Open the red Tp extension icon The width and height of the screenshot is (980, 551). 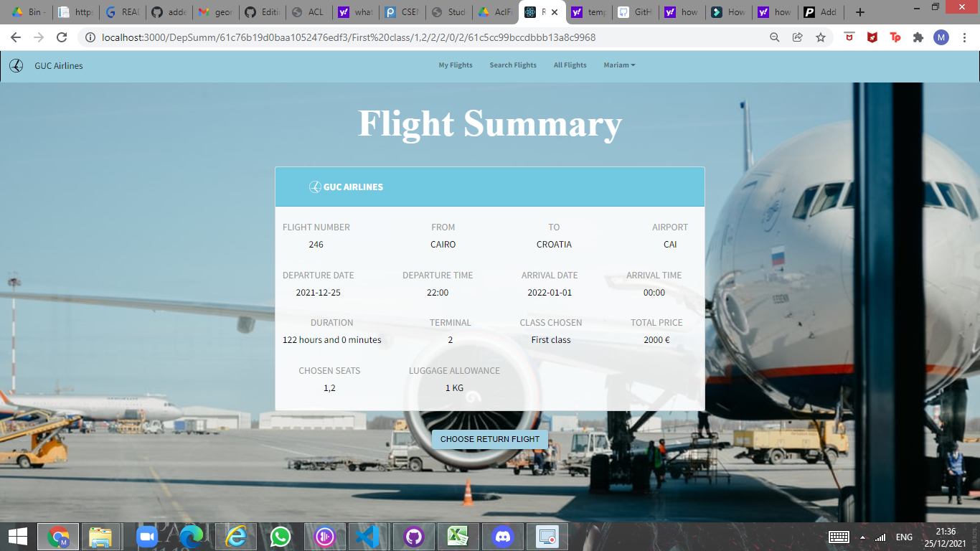(x=895, y=37)
